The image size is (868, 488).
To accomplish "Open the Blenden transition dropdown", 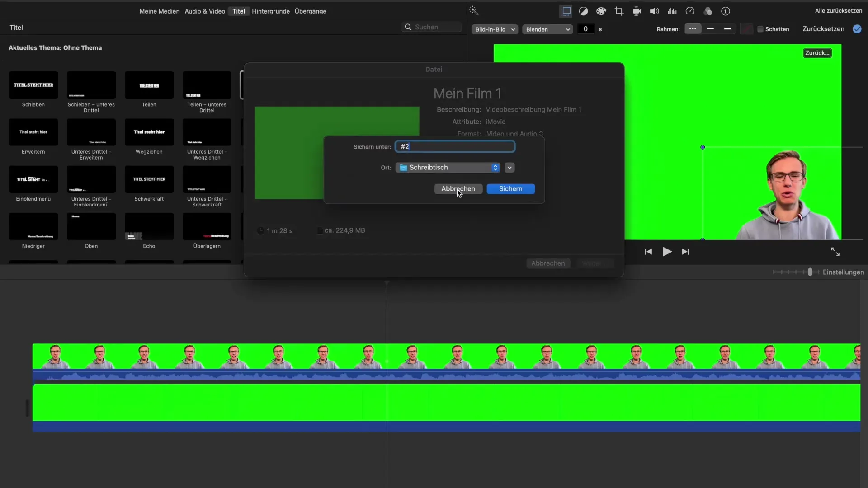I will tap(547, 29).
